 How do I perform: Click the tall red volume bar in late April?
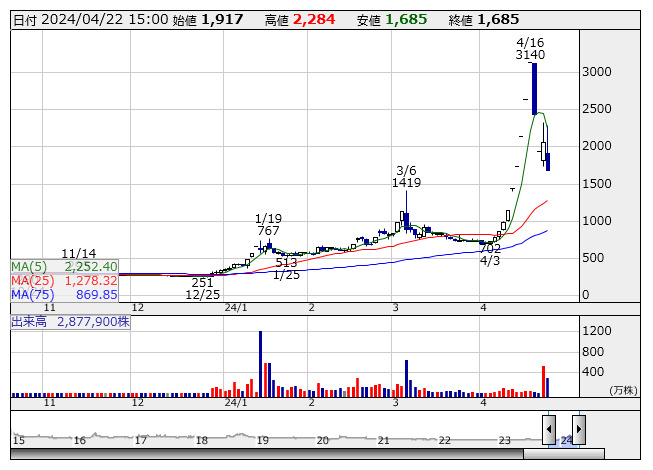coord(543,381)
